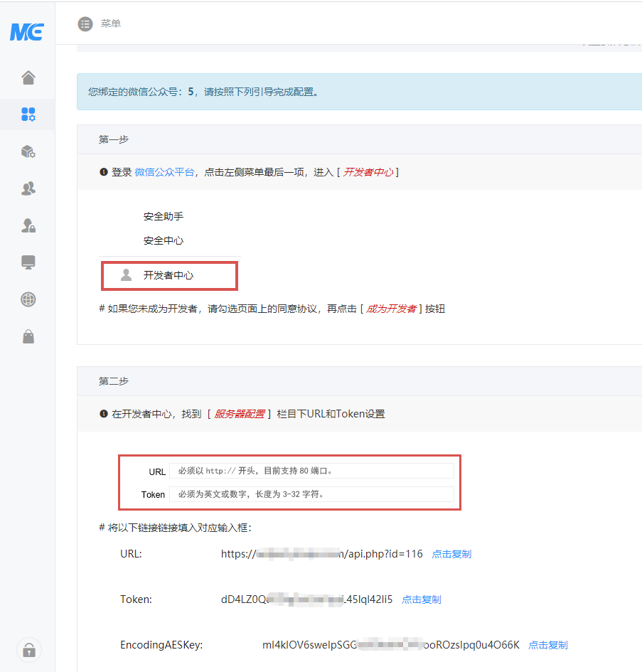Click 点击复制 next to the Token
The width and height of the screenshot is (642, 672).
pos(422,599)
